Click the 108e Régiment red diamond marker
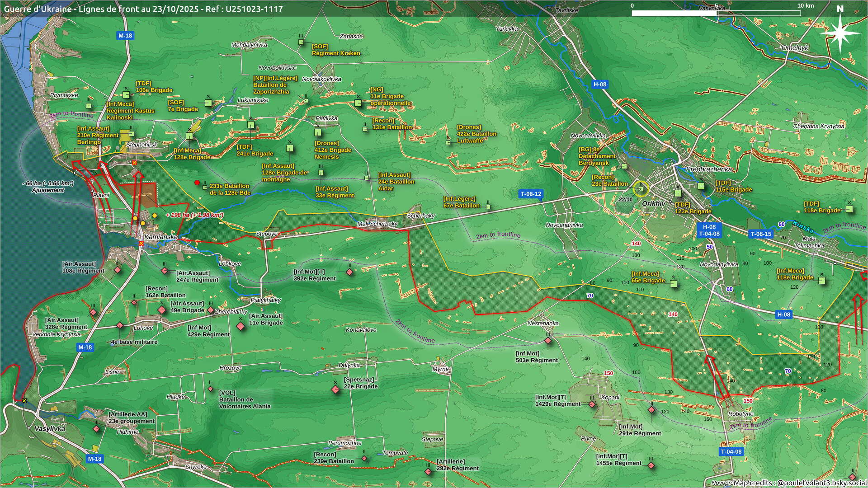The image size is (868, 488). [x=118, y=270]
